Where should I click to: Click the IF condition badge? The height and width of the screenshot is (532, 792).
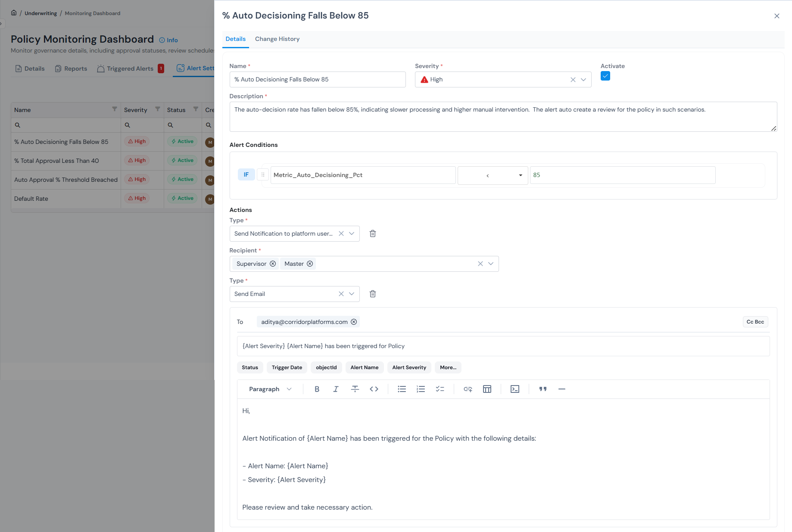(x=246, y=174)
